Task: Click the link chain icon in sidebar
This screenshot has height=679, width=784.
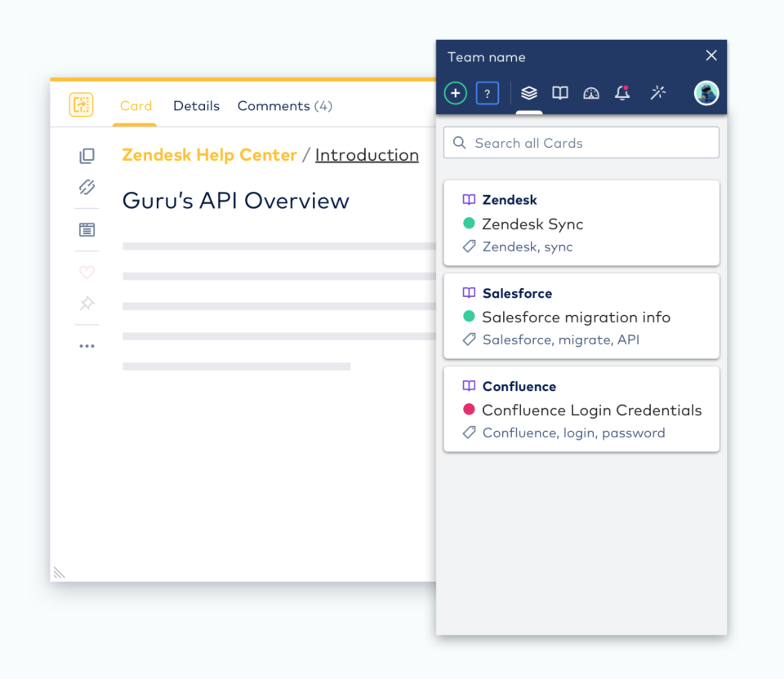Action: [x=87, y=187]
